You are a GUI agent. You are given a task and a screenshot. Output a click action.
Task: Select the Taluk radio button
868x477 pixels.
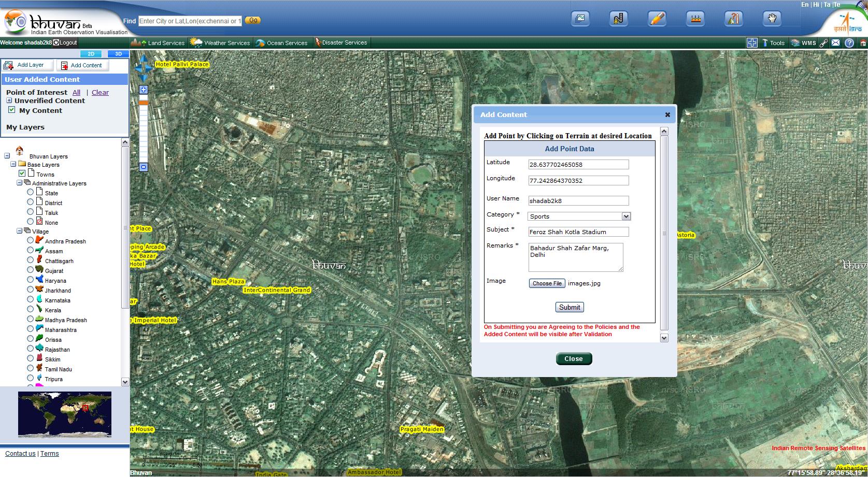pos(31,212)
